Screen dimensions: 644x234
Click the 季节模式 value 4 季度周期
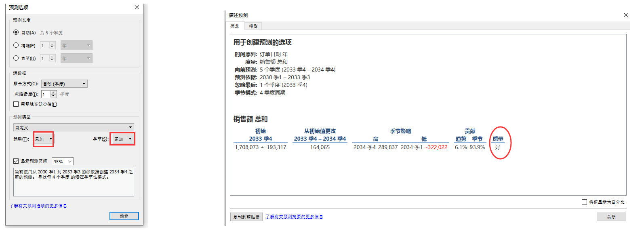pyautogui.click(x=273, y=93)
